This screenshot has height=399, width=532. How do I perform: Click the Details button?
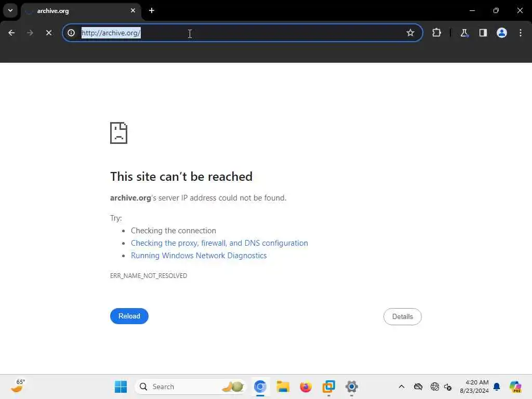click(403, 316)
